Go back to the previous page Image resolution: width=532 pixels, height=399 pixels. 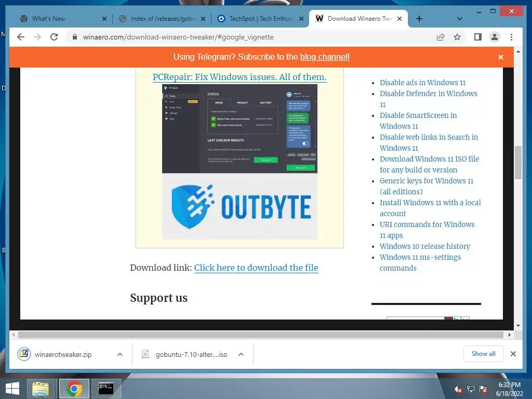pyautogui.click(x=21, y=37)
